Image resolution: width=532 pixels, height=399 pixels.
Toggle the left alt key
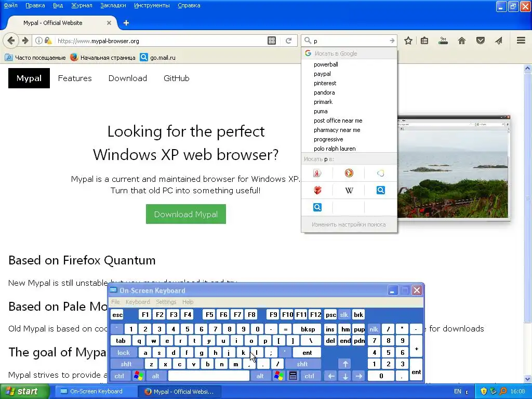156,376
